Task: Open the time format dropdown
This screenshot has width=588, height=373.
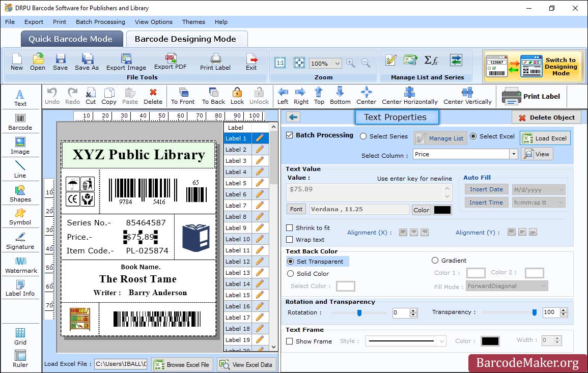Action: point(561,203)
